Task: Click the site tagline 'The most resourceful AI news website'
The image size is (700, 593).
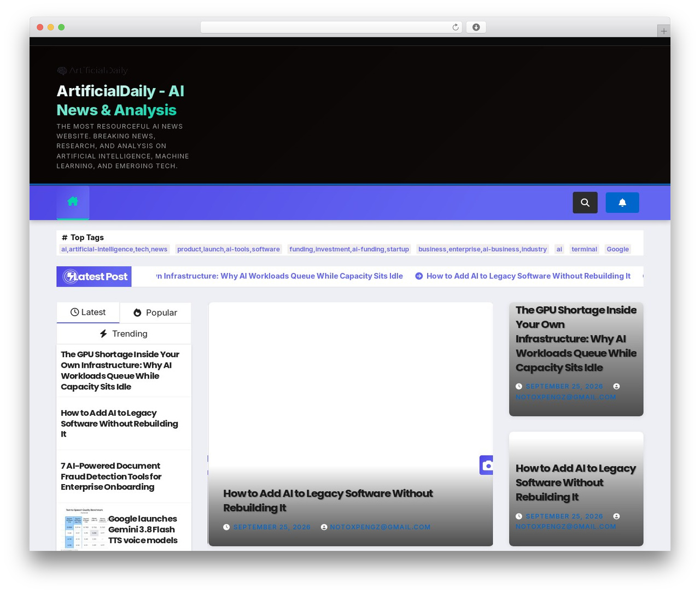Action: coord(123,146)
